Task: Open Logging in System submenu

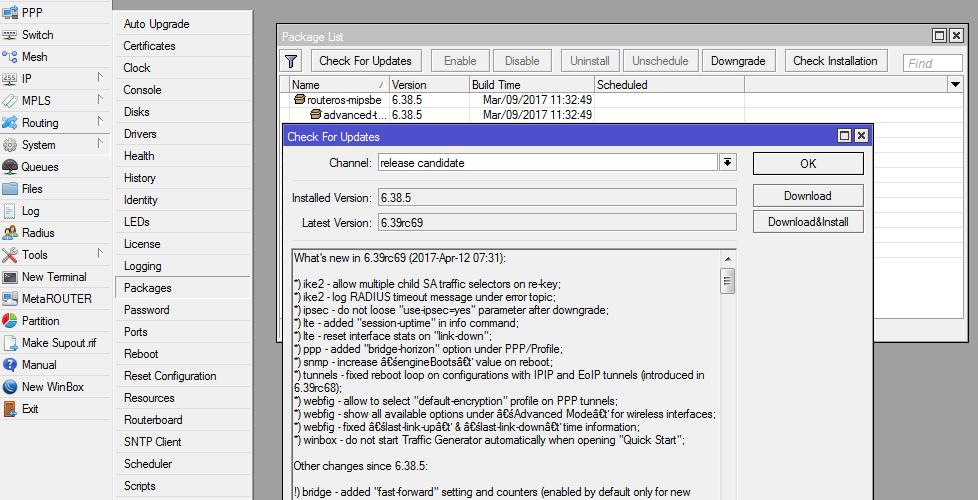Action: tap(183, 266)
